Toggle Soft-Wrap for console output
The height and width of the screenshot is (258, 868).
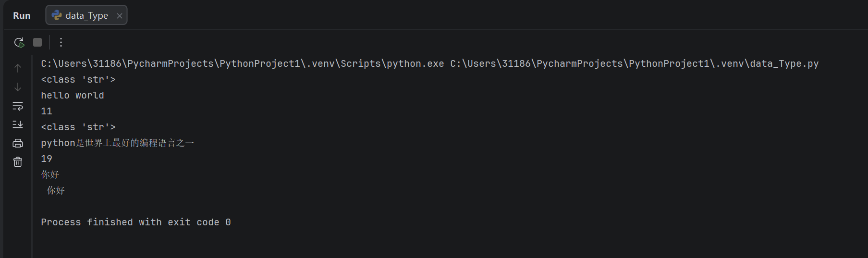coord(18,106)
